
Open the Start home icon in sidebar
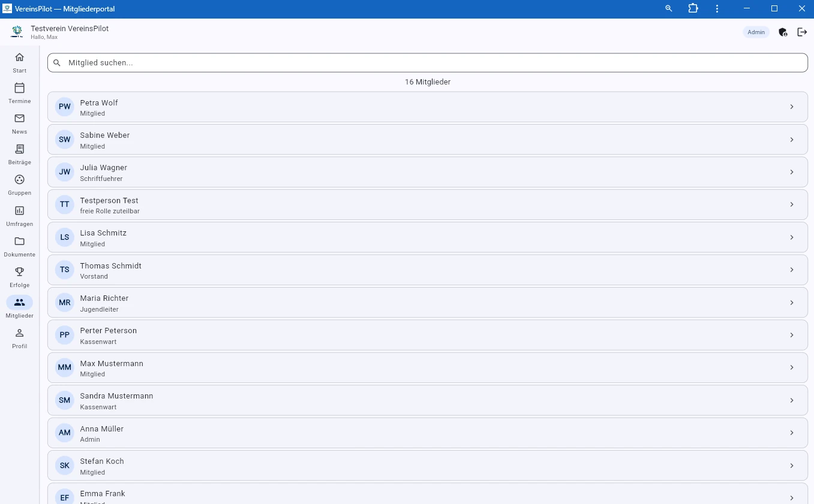[19, 58]
